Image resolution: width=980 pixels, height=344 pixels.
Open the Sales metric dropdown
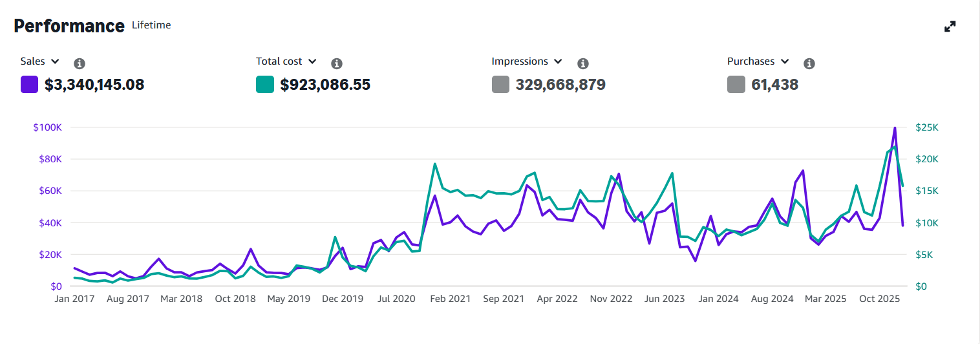[40, 61]
